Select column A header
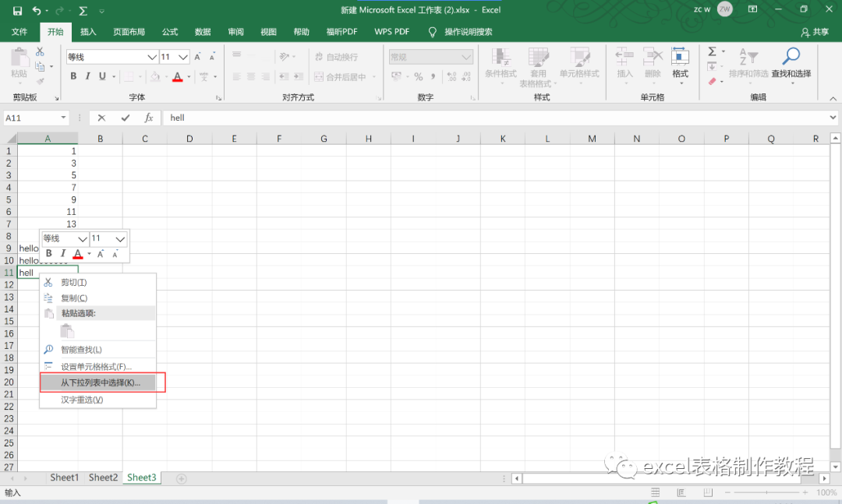Screen dimensions: 842x504 48,139
